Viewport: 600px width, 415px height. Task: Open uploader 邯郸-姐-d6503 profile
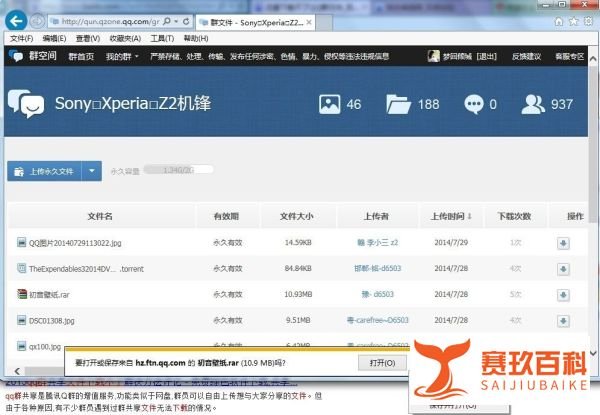click(377, 269)
